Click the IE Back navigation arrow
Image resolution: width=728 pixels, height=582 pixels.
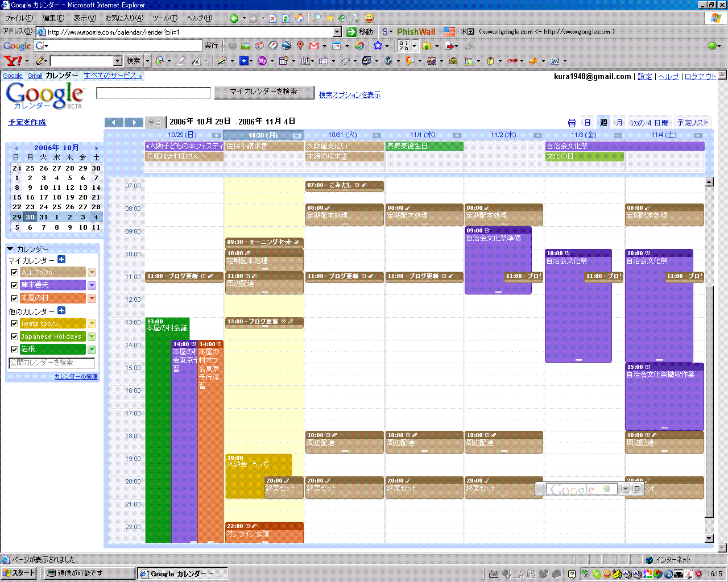[x=234, y=18]
